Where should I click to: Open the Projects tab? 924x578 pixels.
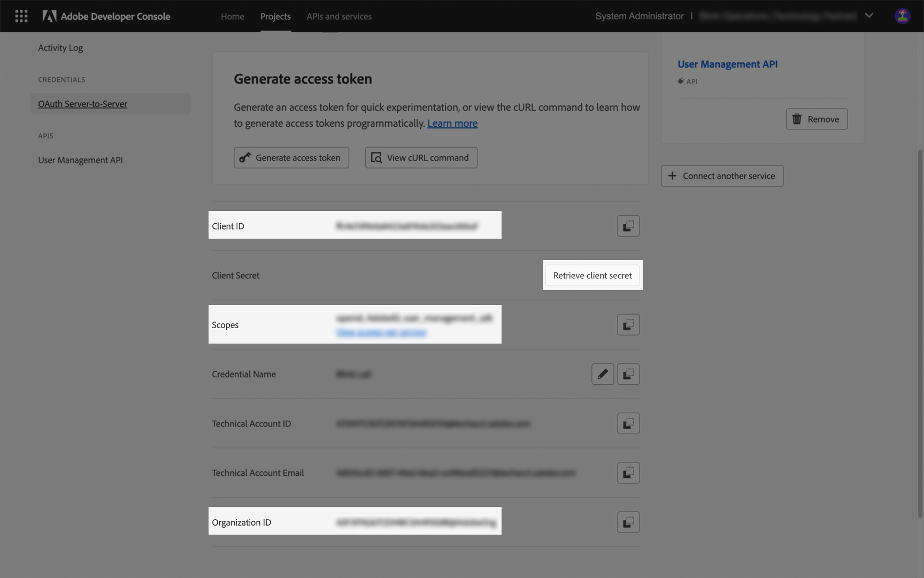tap(275, 16)
